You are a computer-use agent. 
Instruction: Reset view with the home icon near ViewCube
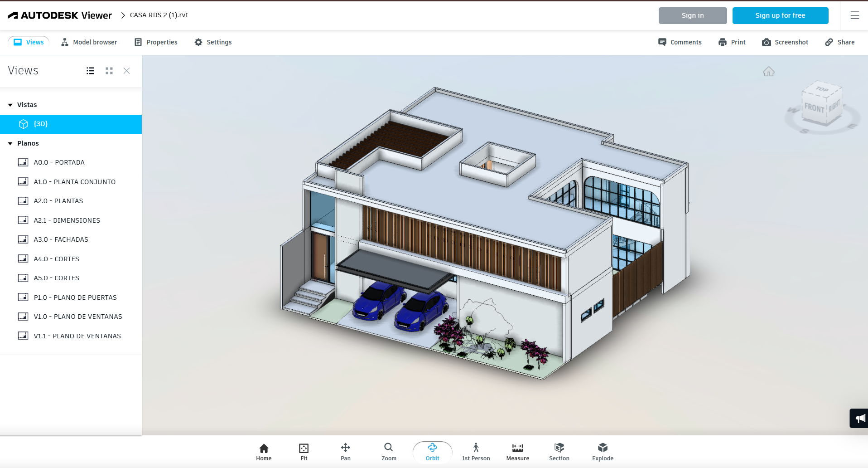pos(769,72)
